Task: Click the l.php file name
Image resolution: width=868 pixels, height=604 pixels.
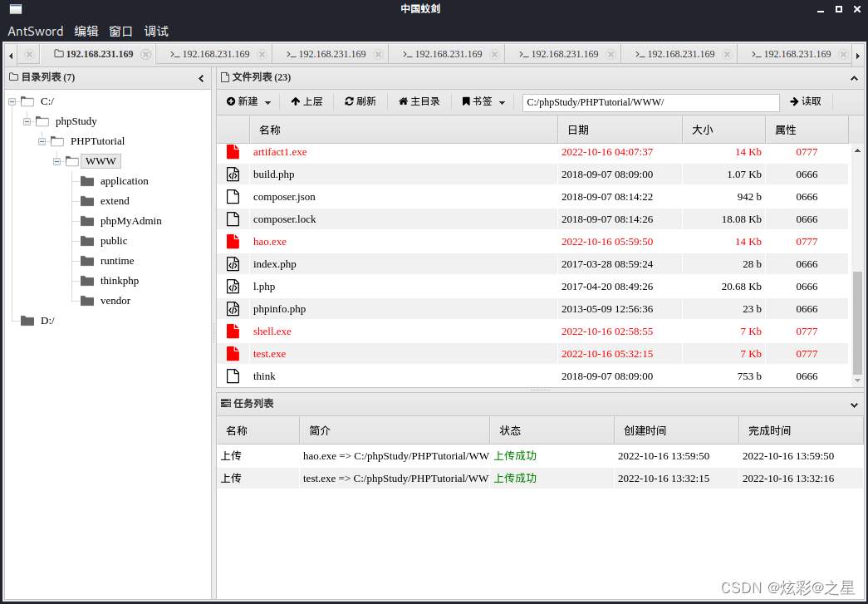Action: [264, 287]
